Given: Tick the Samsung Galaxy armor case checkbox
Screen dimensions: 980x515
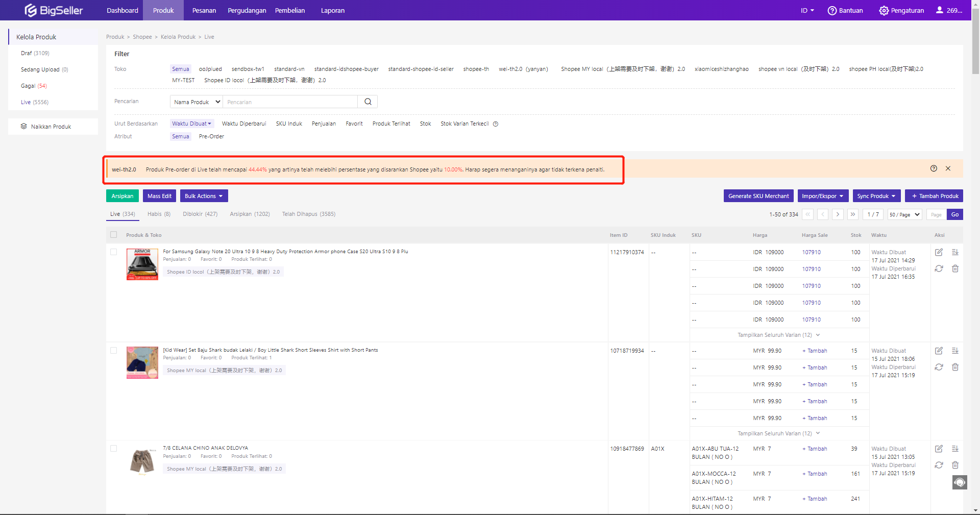Looking at the screenshot, I should point(114,252).
